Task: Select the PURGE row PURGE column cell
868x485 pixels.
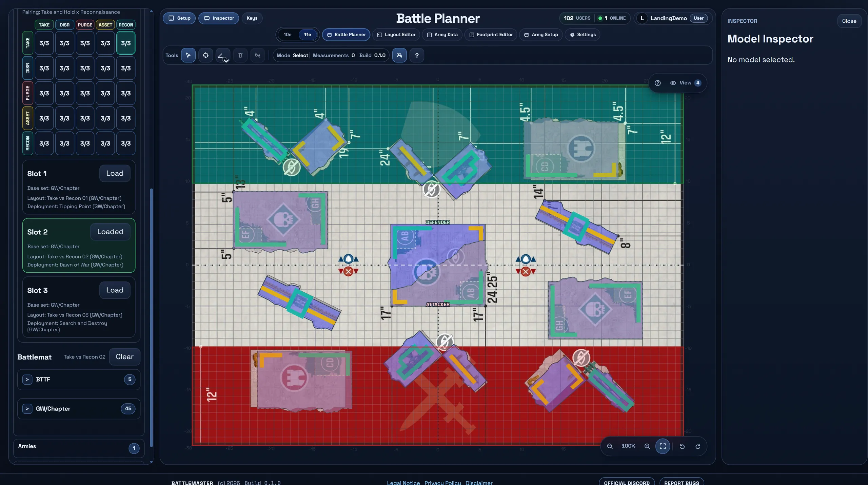Action: (x=85, y=93)
